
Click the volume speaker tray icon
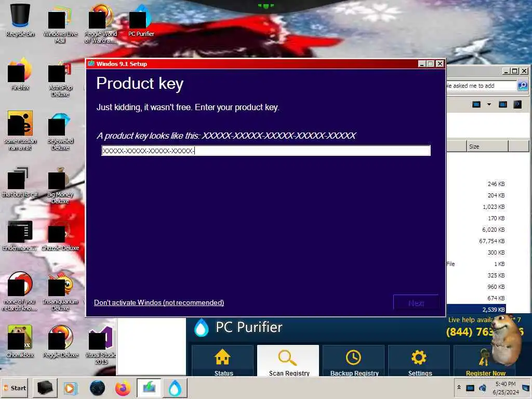(x=482, y=388)
